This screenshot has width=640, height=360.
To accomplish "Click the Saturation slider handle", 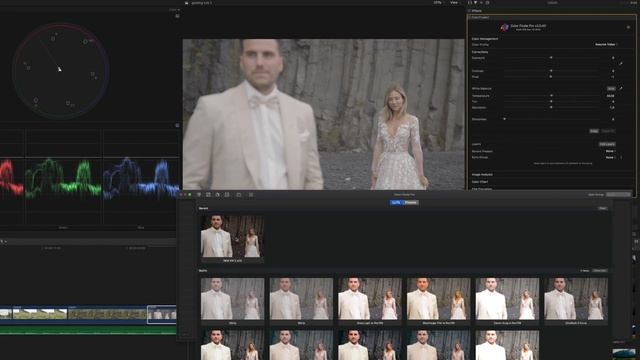I will 551,107.
